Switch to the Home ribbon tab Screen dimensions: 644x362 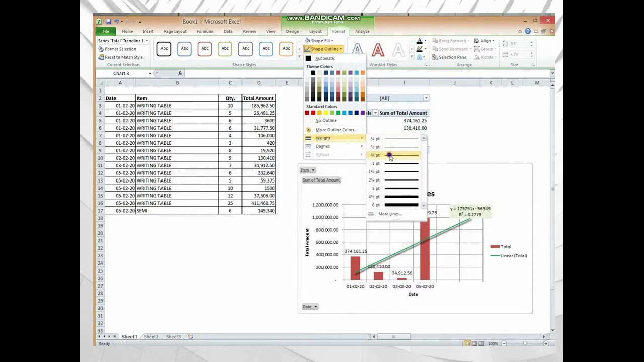pyautogui.click(x=127, y=31)
